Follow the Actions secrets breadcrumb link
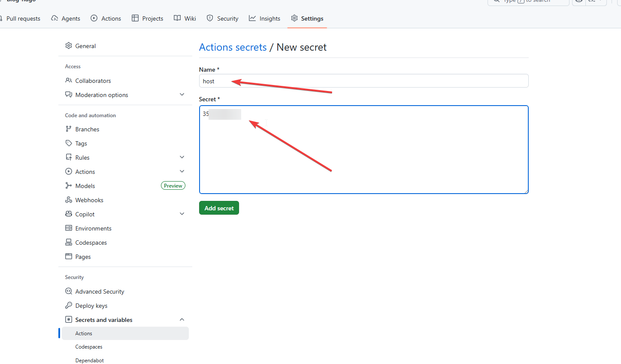Image resolution: width=621 pixels, height=364 pixels. [233, 47]
